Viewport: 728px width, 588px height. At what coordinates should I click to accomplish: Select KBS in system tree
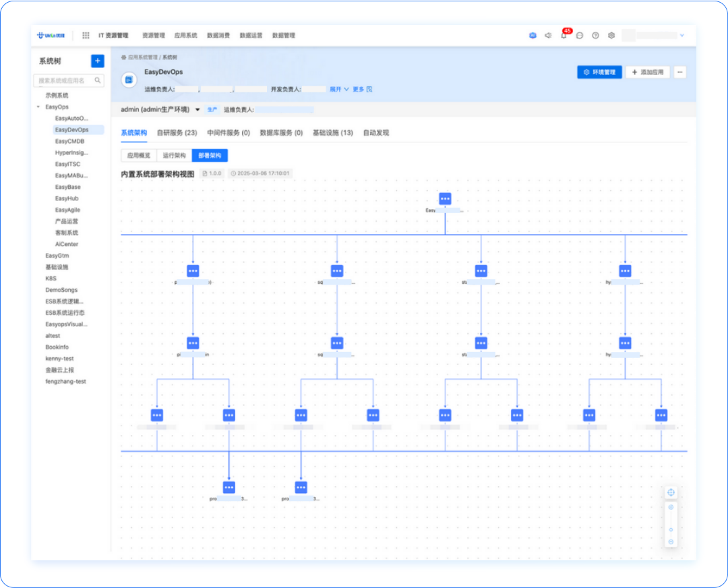click(51, 278)
